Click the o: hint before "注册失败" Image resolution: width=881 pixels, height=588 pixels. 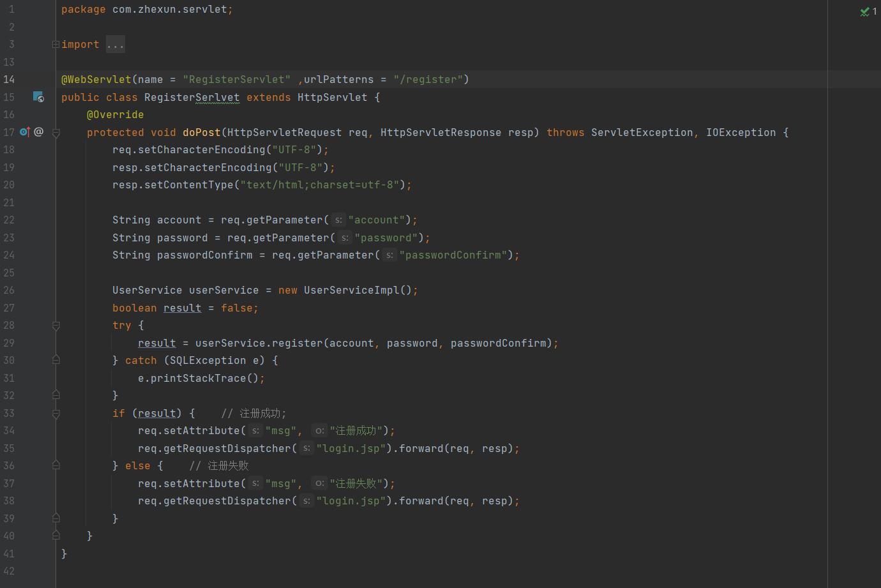319,483
